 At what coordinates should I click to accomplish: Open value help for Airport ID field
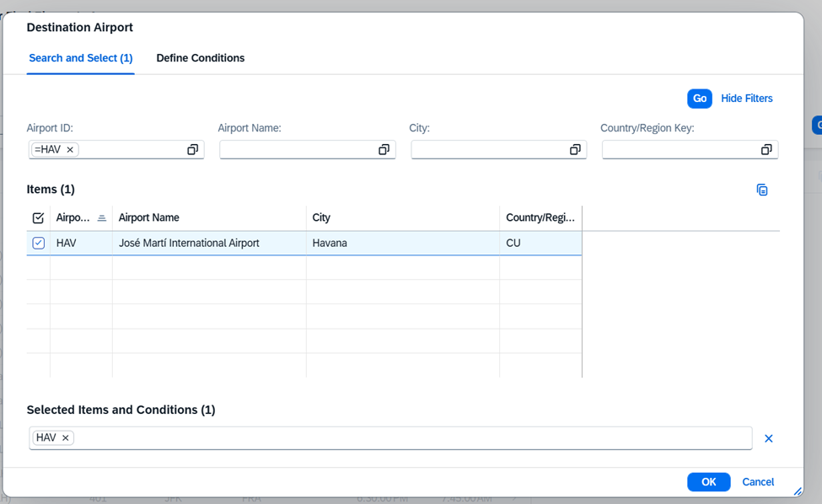(192, 150)
